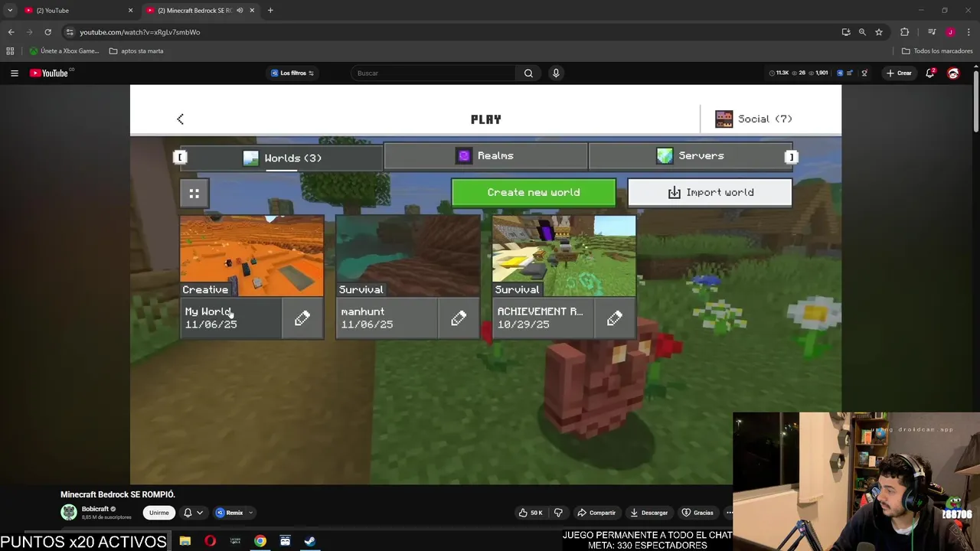Click Descargar to download the video

point(649,513)
